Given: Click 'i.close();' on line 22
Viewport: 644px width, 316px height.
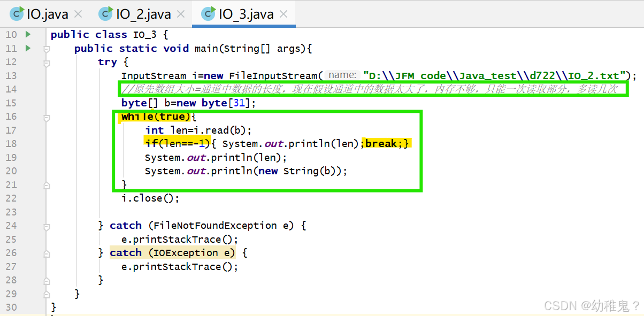Looking at the screenshot, I should (x=150, y=198).
